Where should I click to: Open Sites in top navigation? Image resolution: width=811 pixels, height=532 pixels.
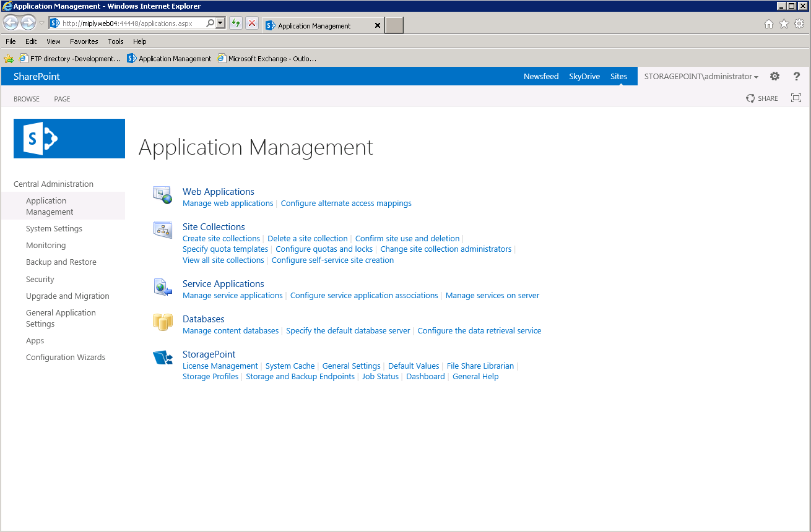click(x=618, y=77)
